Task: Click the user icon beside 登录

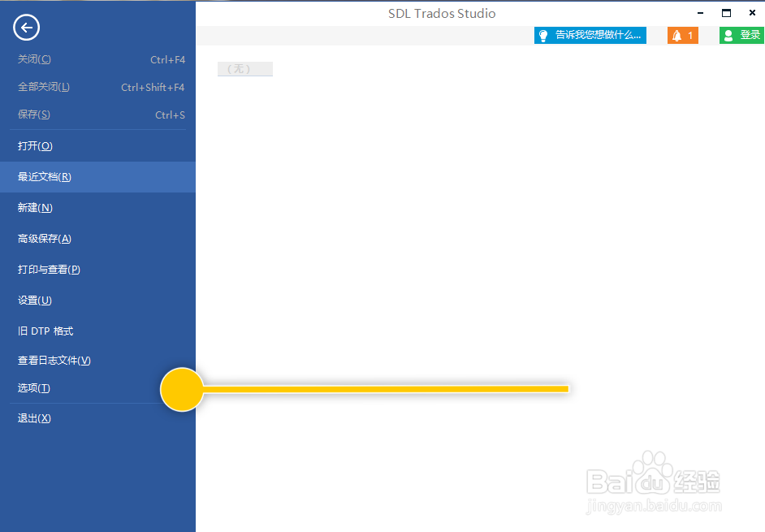Action: pos(728,36)
